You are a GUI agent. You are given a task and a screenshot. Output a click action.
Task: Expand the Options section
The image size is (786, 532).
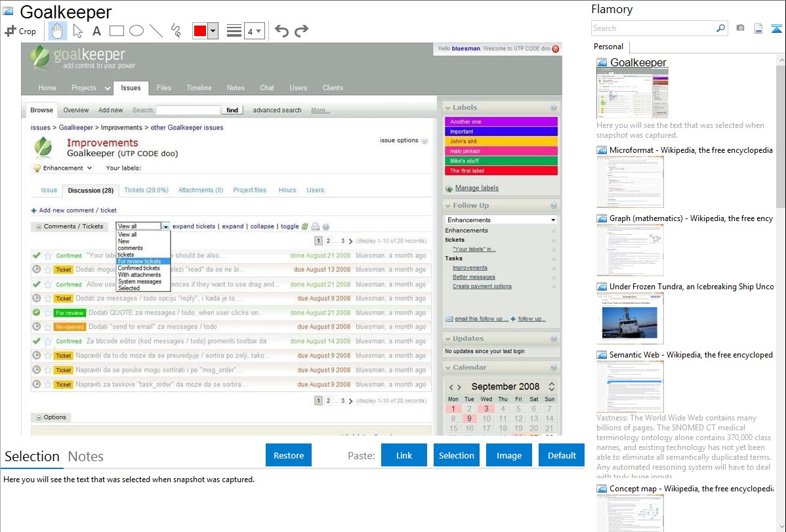click(39, 418)
